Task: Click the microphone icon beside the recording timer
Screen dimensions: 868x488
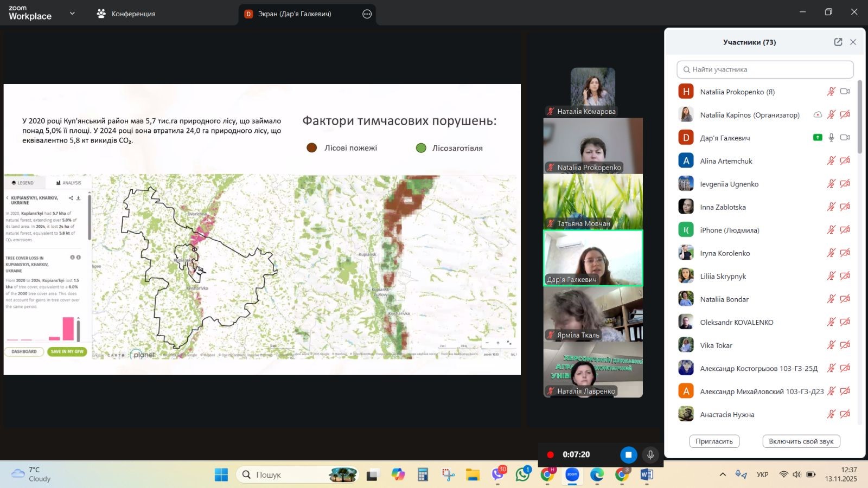Action: [x=650, y=455]
